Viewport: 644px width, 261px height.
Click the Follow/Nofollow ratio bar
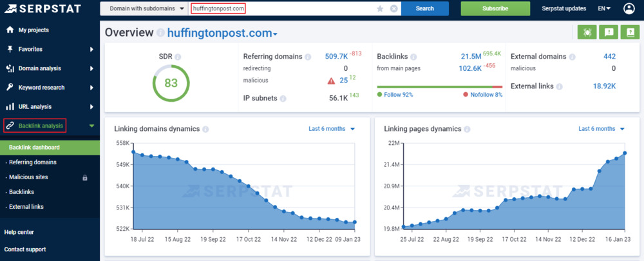(439, 87)
